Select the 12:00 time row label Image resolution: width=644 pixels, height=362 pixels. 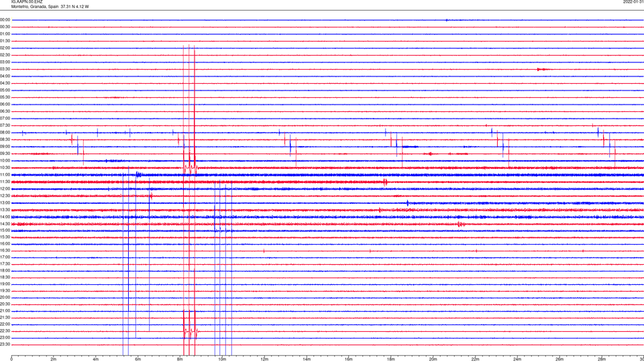(5, 189)
